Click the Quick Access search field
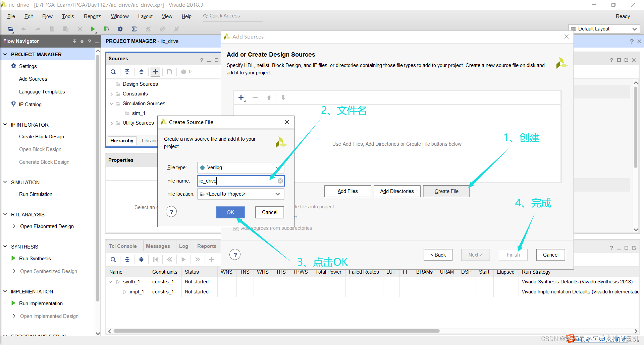 click(x=232, y=16)
